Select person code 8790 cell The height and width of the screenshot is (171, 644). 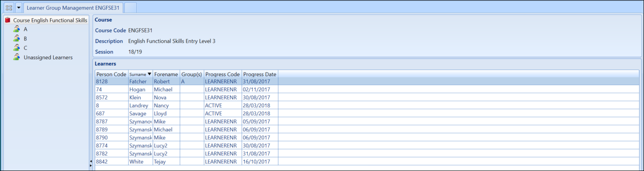tap(111, 137)
